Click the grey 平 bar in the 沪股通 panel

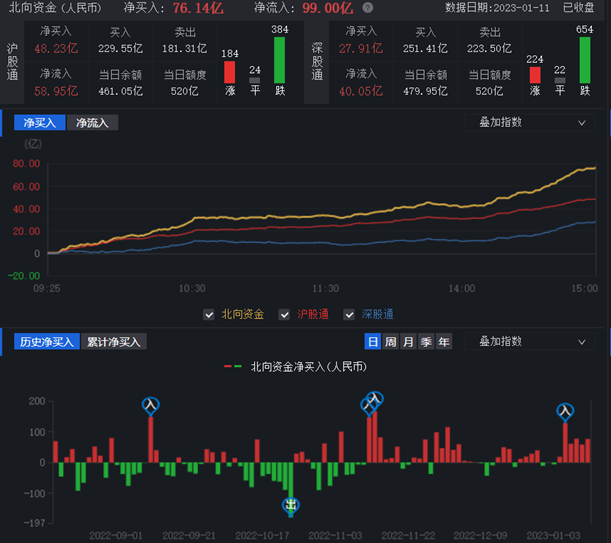point(255,80)
